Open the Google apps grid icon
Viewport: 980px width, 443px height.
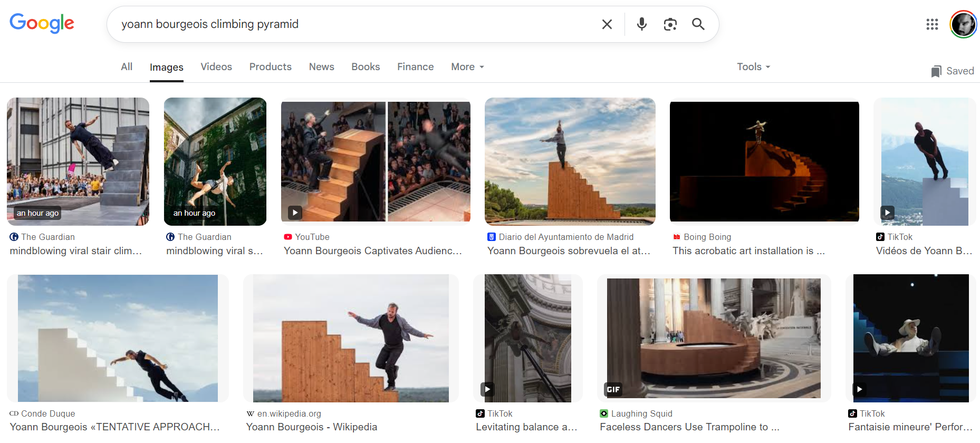932,24
